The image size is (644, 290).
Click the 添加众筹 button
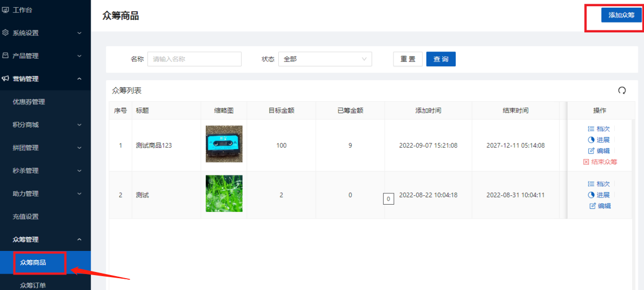pos(621,15)
